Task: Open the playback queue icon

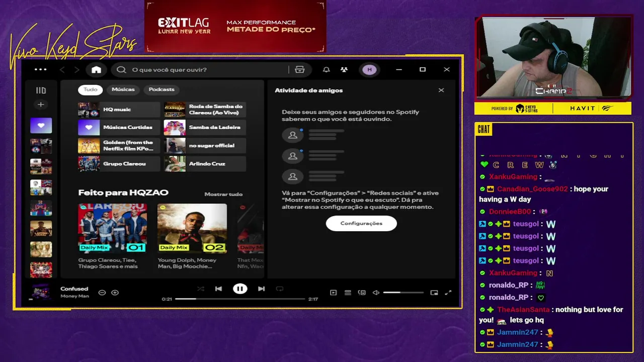Action: click(x=348, y=293)
